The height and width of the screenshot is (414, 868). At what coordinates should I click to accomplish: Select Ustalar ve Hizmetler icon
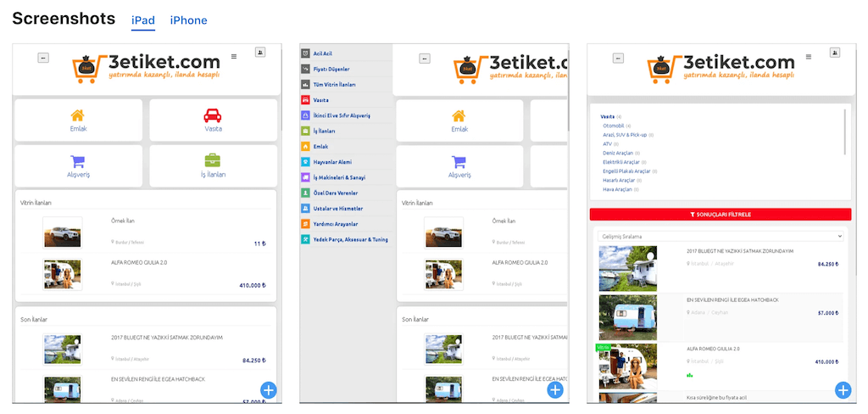(305, 209)
